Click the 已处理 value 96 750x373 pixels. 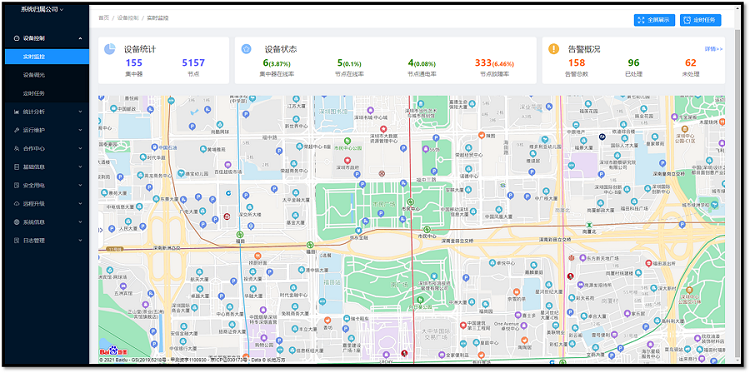[633, 63]
